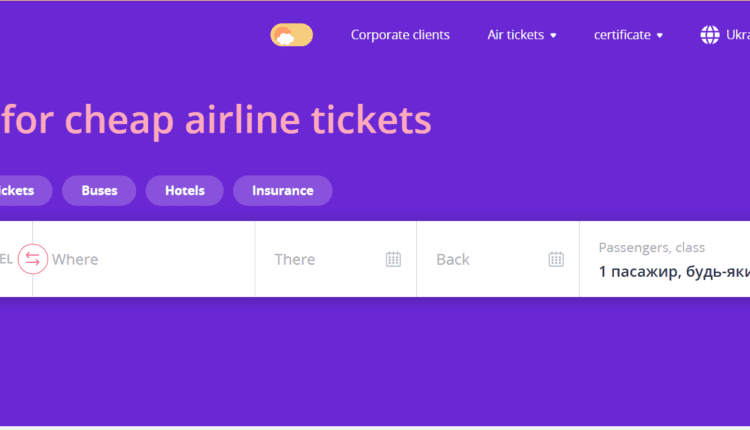Image resolution: width=750 pixels, height=430 pixels.
Task: Open the certificate menu
Action: 622,35
